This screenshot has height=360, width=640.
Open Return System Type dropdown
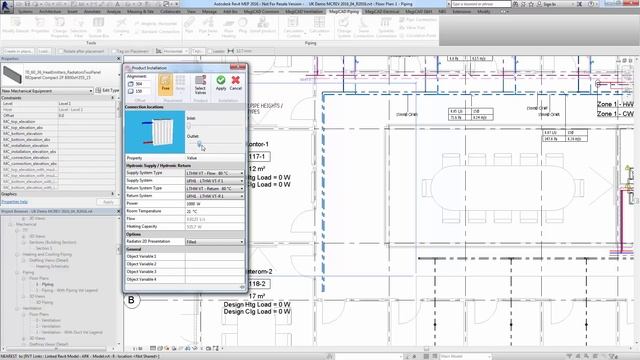point(215,189)
